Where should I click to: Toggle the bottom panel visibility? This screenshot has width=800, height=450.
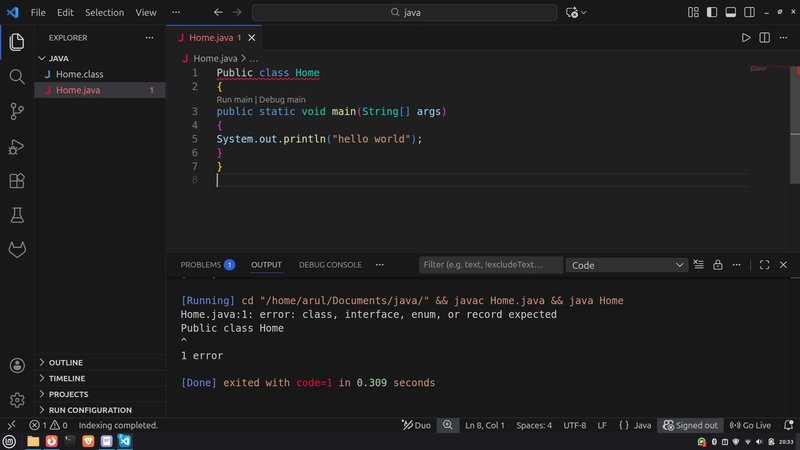pos(731,13)
